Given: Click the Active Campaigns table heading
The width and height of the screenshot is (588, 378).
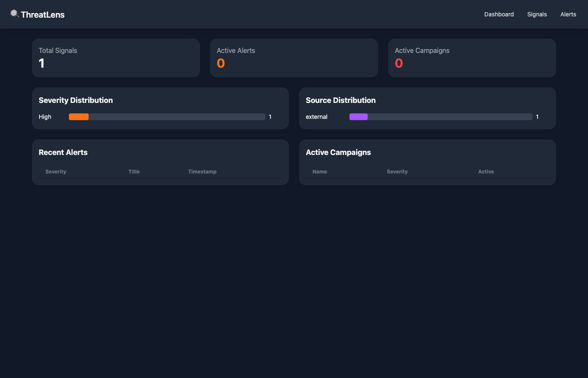Looking at the screenshot, I should [x=338, y=152].
